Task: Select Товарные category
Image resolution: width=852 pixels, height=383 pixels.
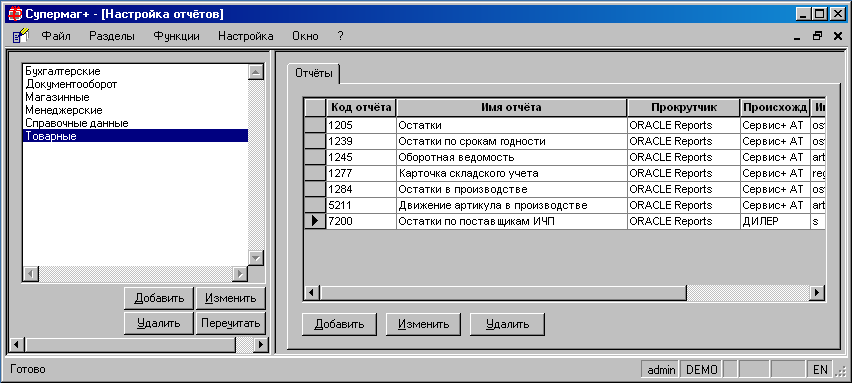Action: click(x=135, y=136)
